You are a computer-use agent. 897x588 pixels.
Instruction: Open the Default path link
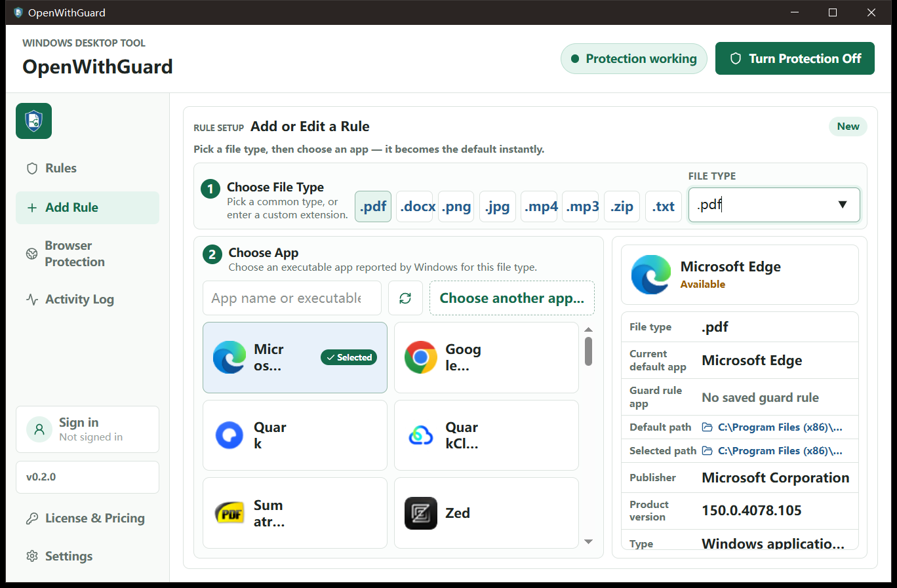(772, 427)
